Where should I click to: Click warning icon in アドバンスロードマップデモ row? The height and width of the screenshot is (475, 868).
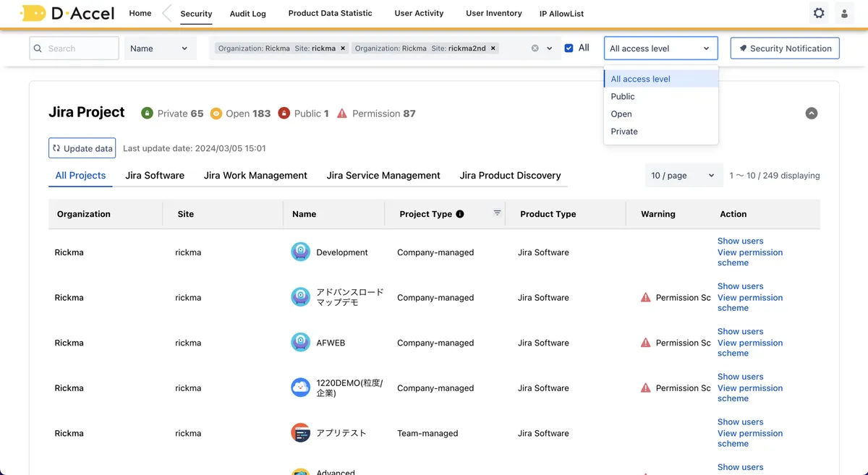click(646, 297)
